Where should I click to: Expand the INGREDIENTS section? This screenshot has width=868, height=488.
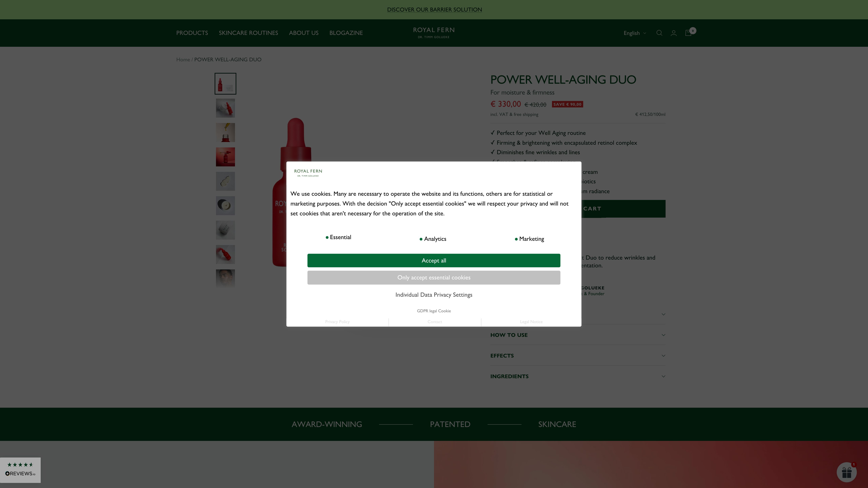click(578, 376)
